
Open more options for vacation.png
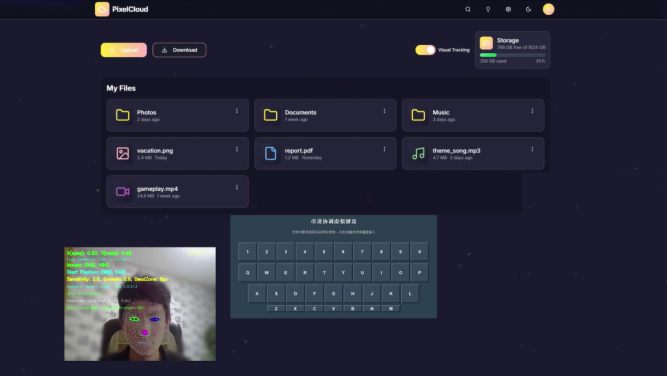pos(237,149)
